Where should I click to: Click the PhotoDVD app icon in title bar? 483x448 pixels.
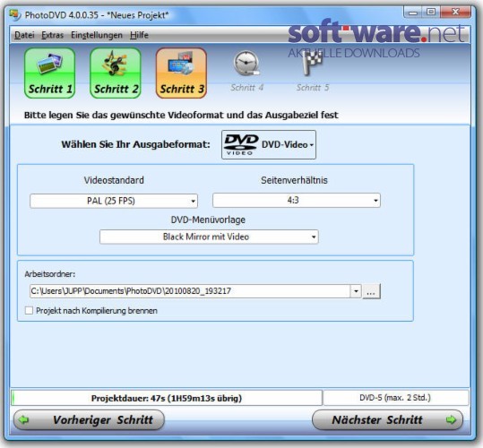(14, 14)
